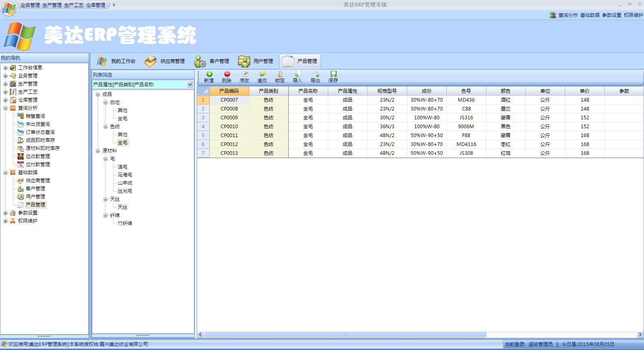
Task: Select 销售查询 in the navigation tree
Action: click(35, 116)
